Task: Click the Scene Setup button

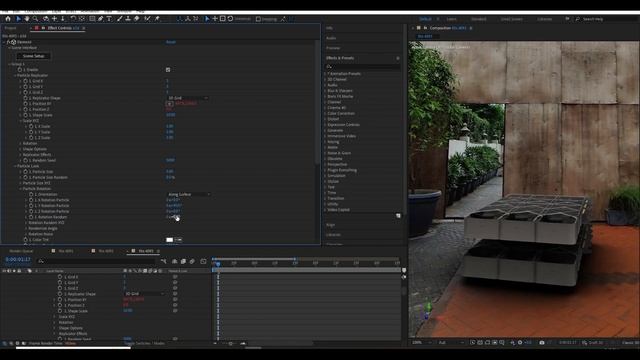Action: click(33, 56)
